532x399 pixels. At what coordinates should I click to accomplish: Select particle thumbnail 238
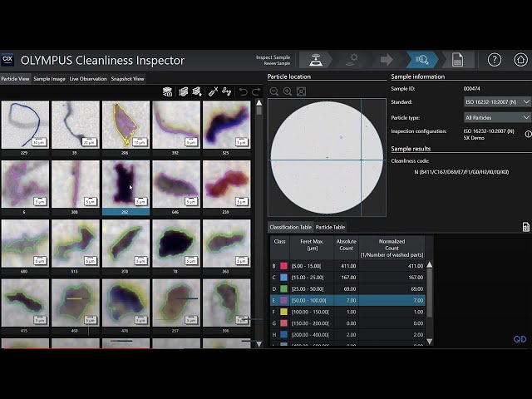pyautogui.click(x=226, y=184)
